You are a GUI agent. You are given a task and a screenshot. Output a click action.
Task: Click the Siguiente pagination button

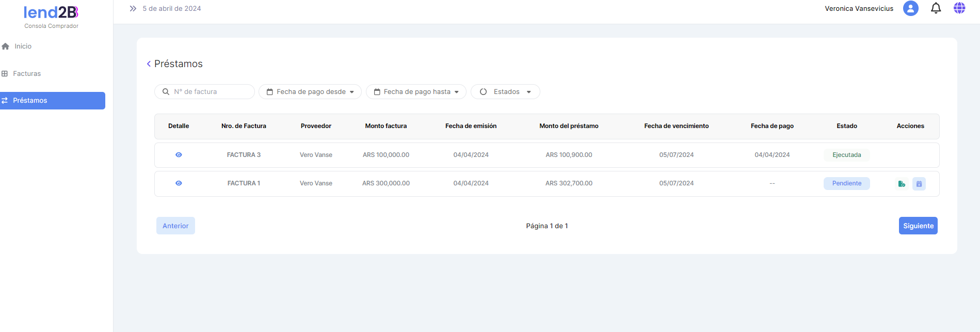[x=918, y=226]
